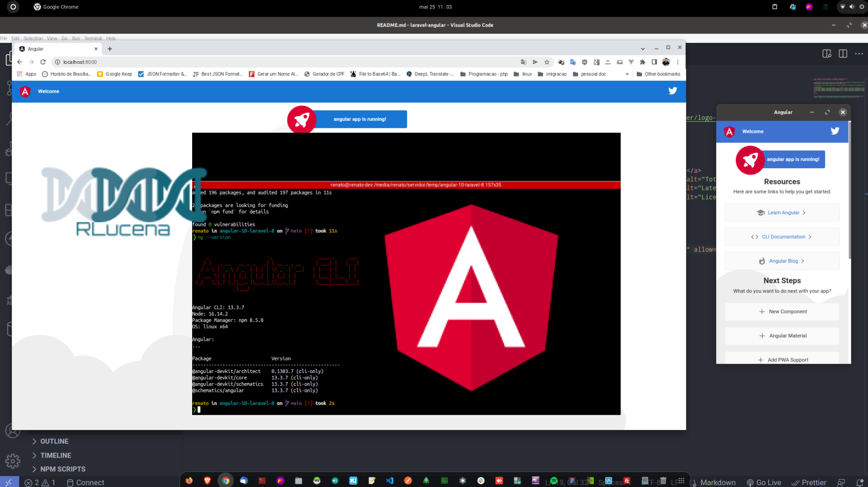The height and width of the screenshot is (487, 868).
Task: Go back in Chrome history
Action: 19,62
